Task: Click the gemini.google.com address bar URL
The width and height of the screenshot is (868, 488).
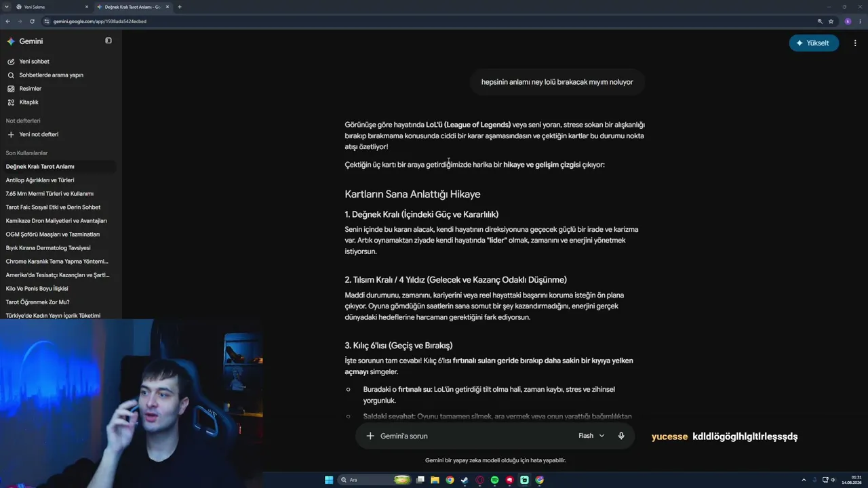Action: pos(100,21)
